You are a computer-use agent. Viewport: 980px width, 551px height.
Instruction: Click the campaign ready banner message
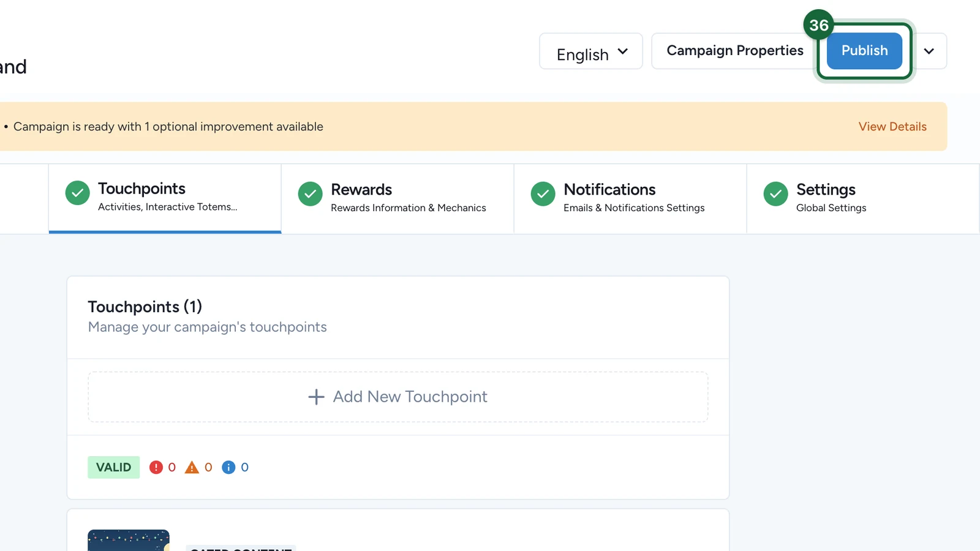tap(168, 127)
